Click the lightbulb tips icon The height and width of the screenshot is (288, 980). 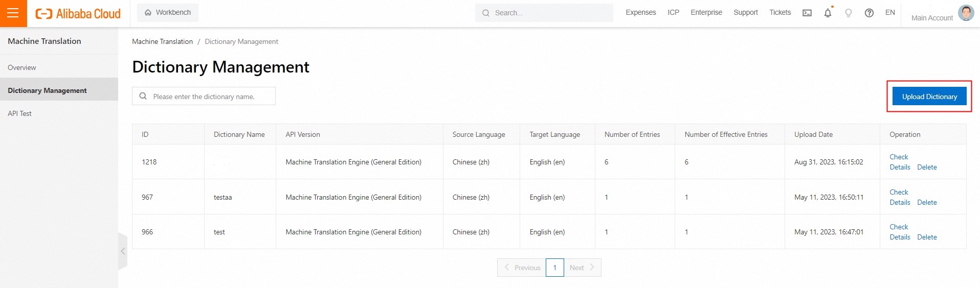pos(848,13)
